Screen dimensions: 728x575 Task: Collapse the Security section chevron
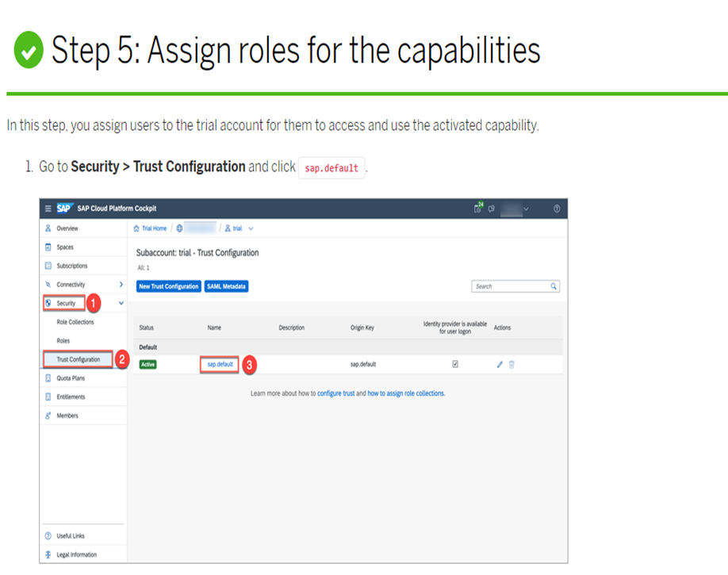[121, 302]
